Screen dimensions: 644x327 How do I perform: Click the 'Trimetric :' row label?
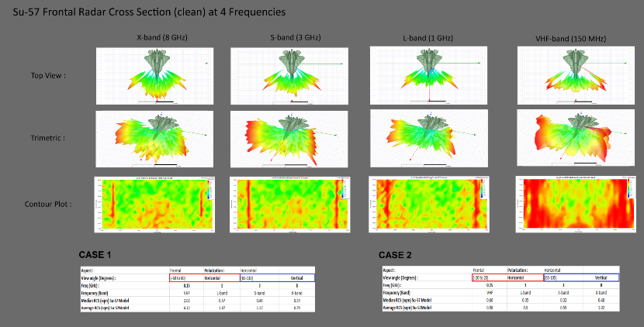point(47,138)
